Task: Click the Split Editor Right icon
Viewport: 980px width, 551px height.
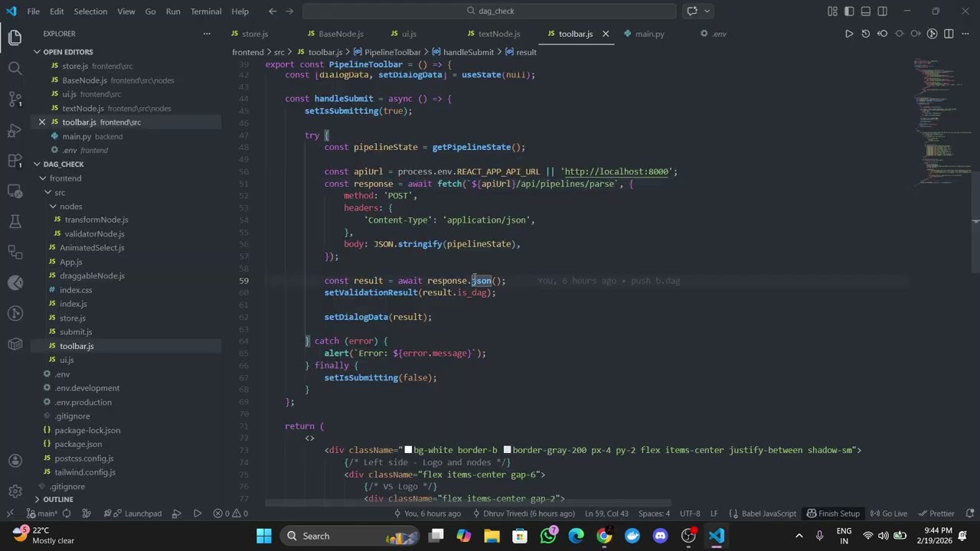Action: click(949, 34)
